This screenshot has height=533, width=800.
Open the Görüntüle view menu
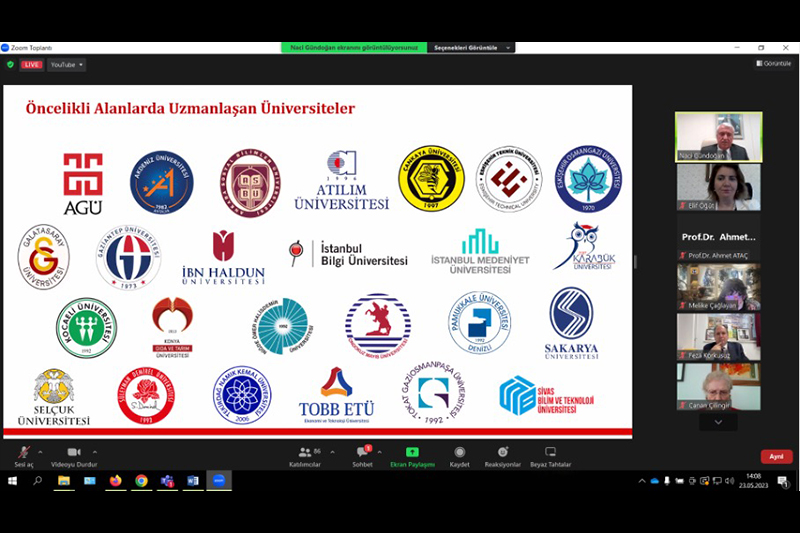point(772,63)
